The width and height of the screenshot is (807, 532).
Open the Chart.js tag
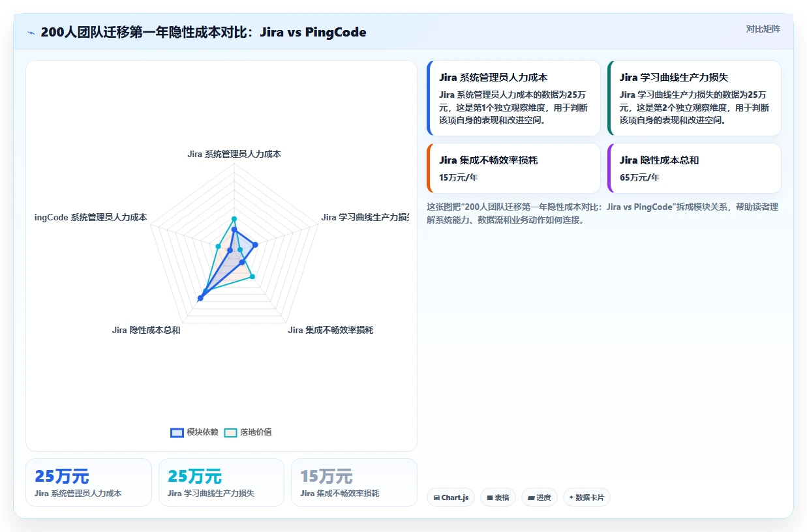(451, 497)
